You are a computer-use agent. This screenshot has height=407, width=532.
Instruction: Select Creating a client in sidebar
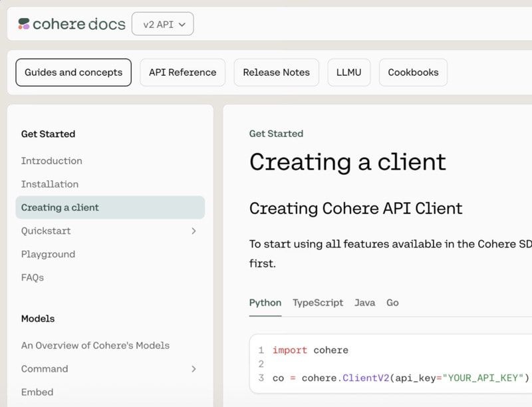click(x=60, y=207)
